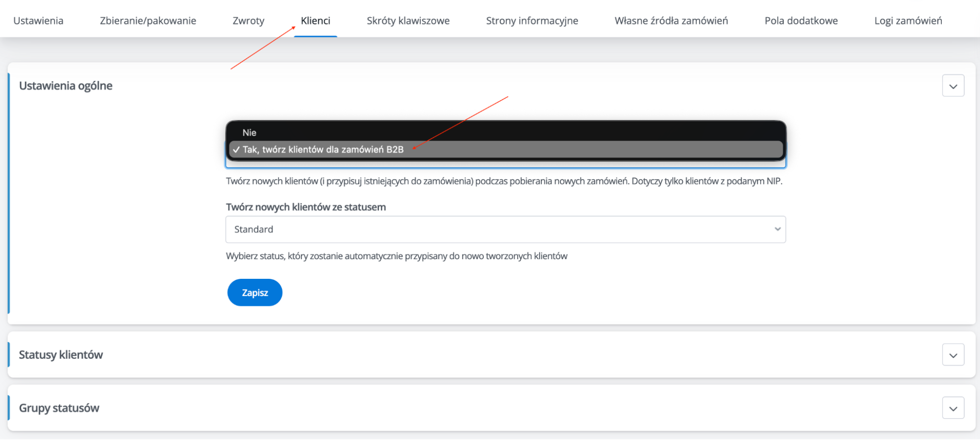Select the Klienci tab
Screen dimensions: 980x440
(x=315, y=21)
